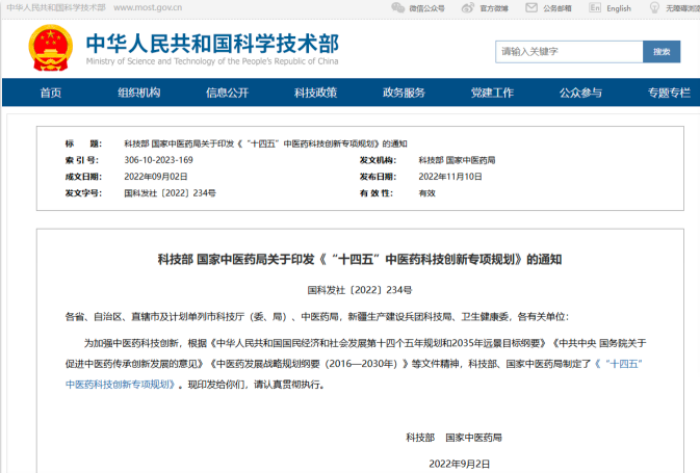Open the 政务服务 navigation item
The image size is (700, 473).
pos(404,93)
